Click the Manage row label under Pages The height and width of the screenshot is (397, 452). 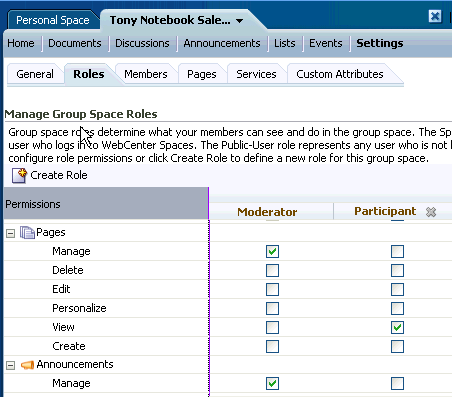click(x=71, y=251)
